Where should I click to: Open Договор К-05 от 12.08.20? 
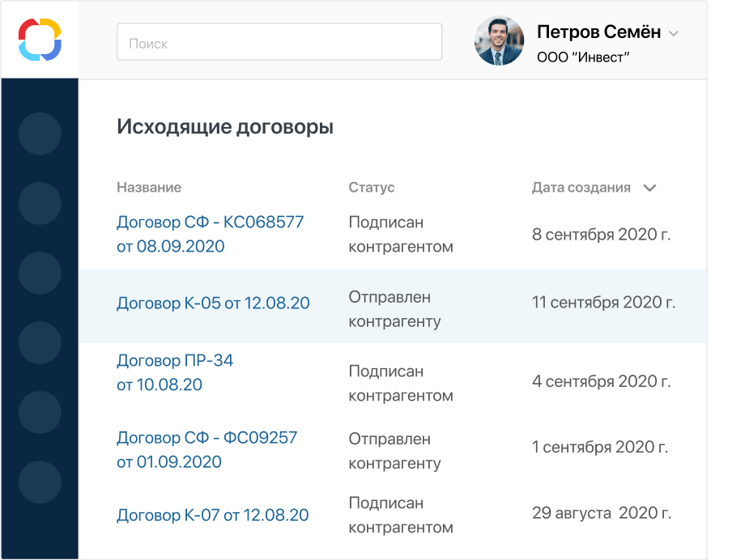coord(213,303)
